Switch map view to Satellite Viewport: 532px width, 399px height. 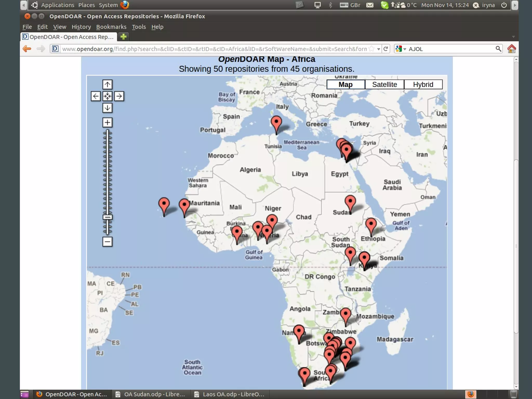(384, 84)
